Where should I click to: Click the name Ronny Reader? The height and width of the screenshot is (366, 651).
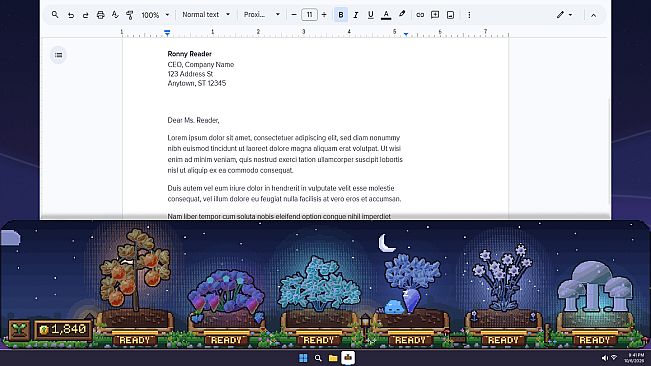pos(189,54)
